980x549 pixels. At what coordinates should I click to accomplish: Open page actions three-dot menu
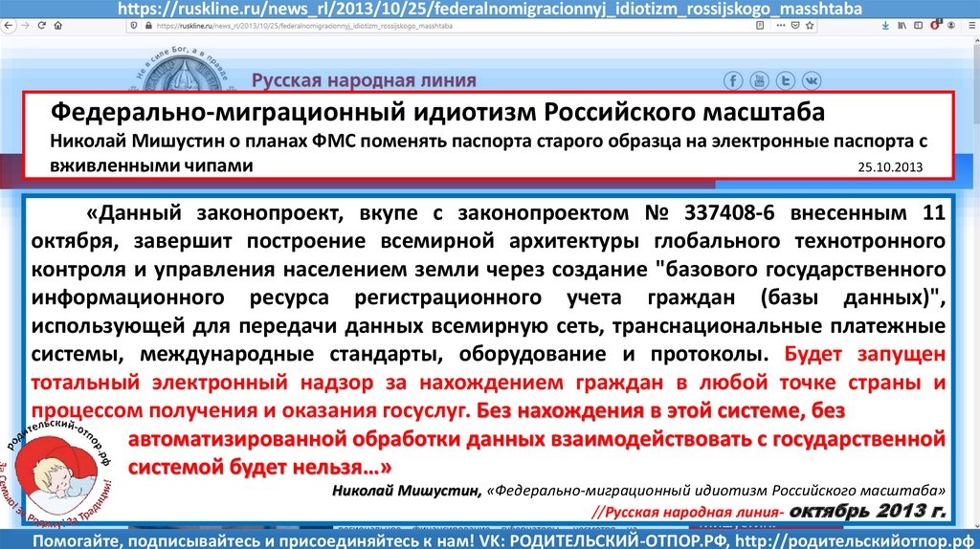[781, 26]
